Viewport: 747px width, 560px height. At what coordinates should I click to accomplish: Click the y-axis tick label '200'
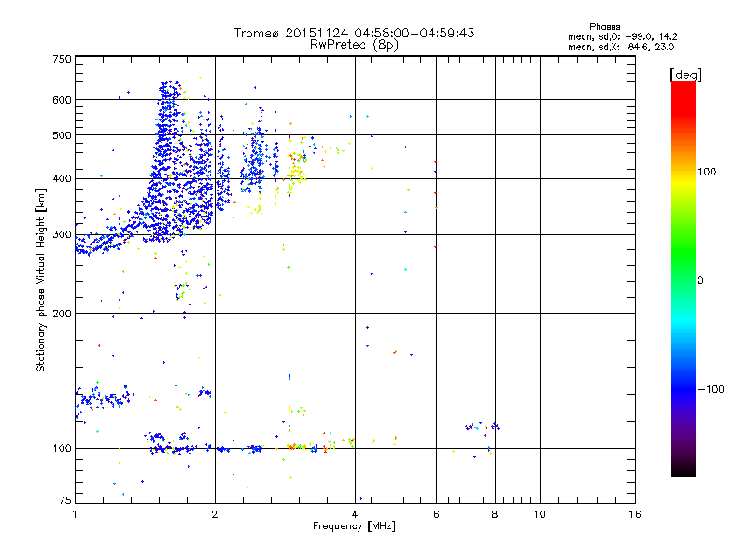pos(62,314)
